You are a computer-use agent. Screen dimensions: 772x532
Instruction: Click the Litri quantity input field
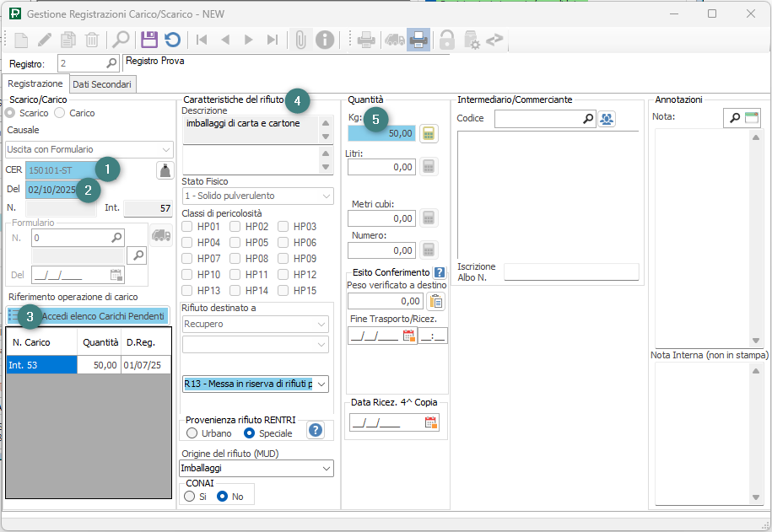click(381, 168)
